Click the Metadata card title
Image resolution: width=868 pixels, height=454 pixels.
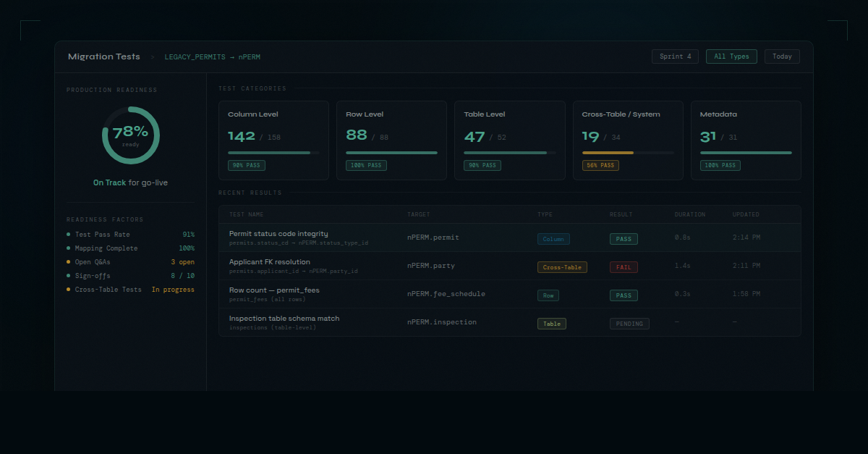[x=718, y=114]
